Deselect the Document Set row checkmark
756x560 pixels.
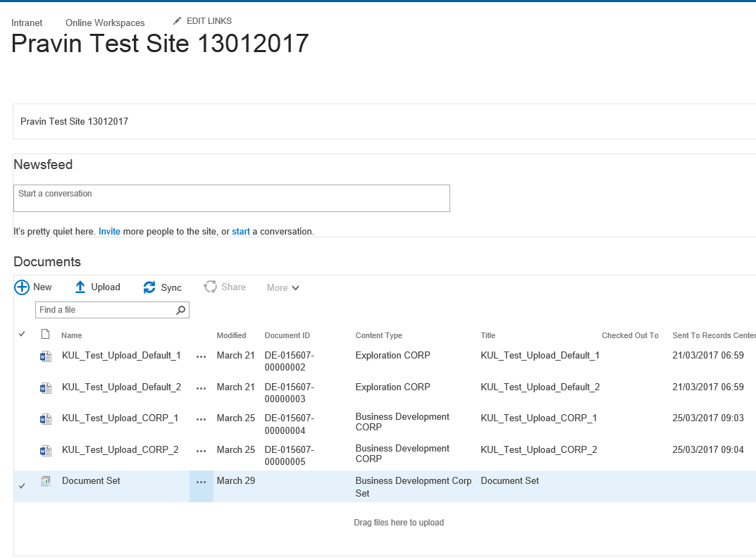[22, 486]
